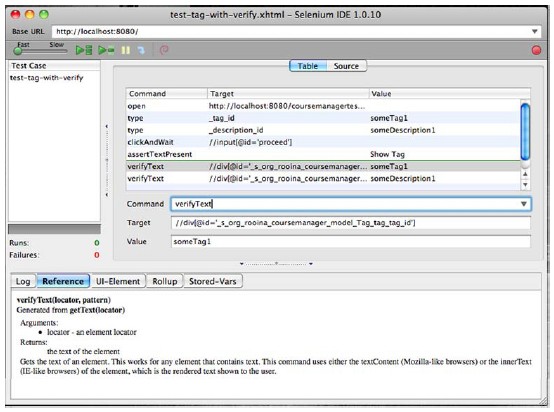Click the Show Tag value cell
Image resolution: width=554 pixels, height=412 pixels.
[387, 154]
